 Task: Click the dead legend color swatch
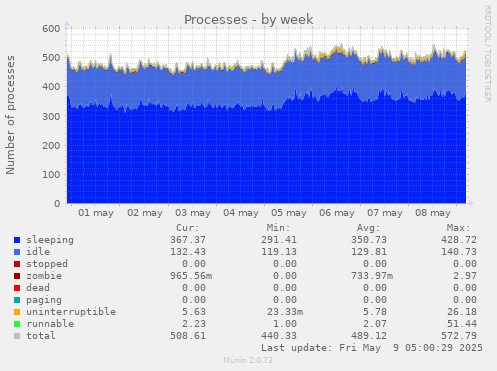point(17,288)
